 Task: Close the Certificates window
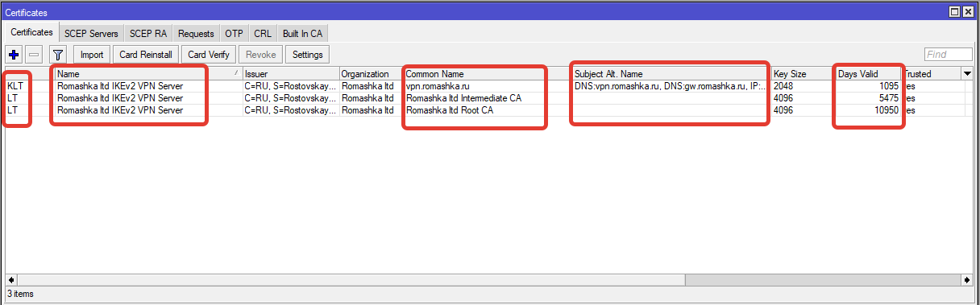[968, 11]
